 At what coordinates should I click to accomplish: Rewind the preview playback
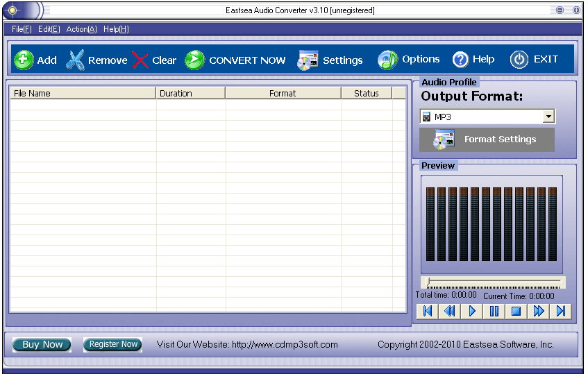(450, 311)
